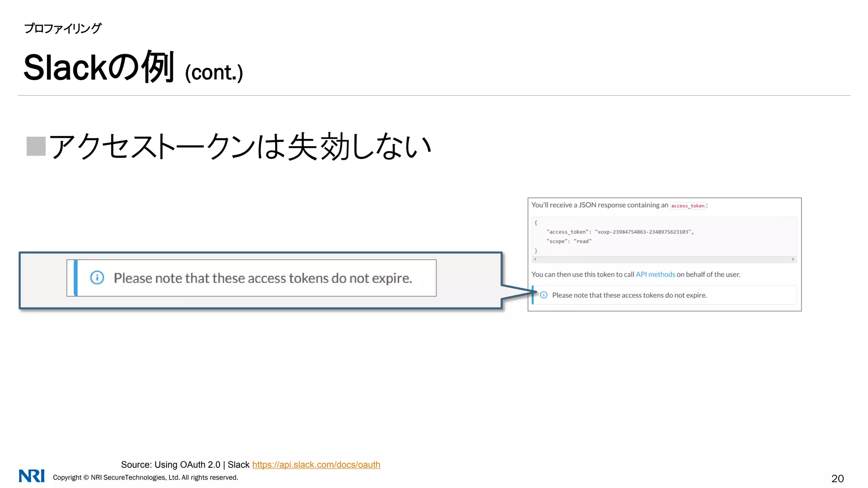
Task: Click the API methods link in the Slack docs
Action: [x=655, y=274]
